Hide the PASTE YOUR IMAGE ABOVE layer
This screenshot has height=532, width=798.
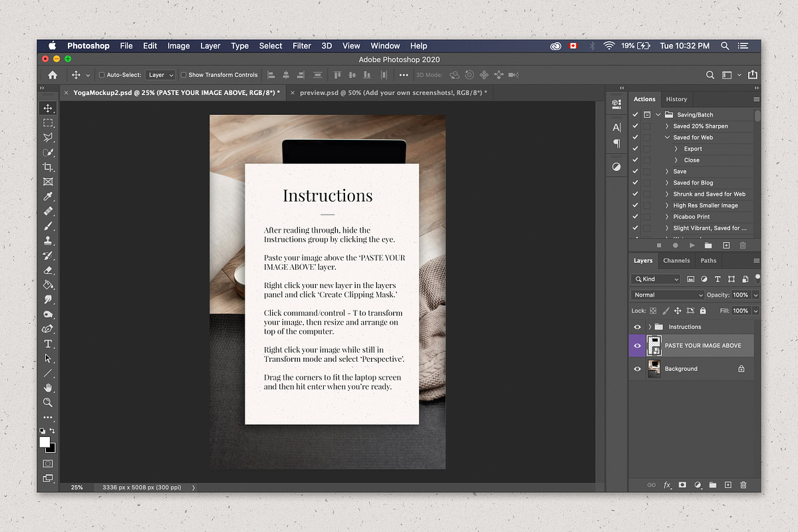(638, 346)
